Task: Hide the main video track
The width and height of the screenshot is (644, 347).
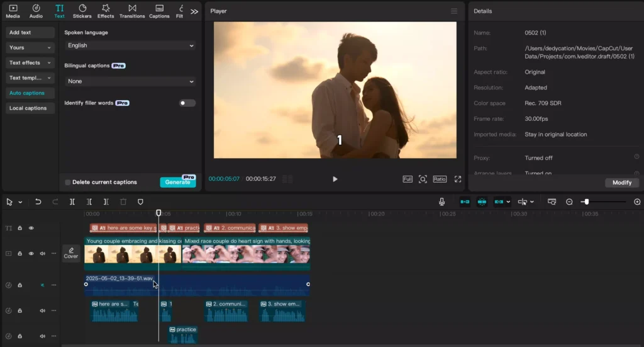Action: [x=31, y=254]
